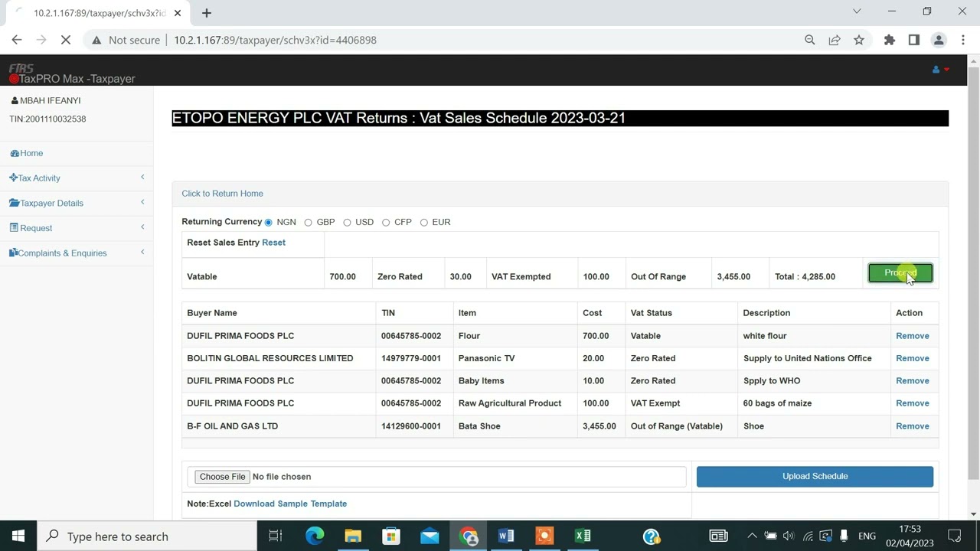Expand Complaints & Enquiries sidebar menu

(77, 253)
